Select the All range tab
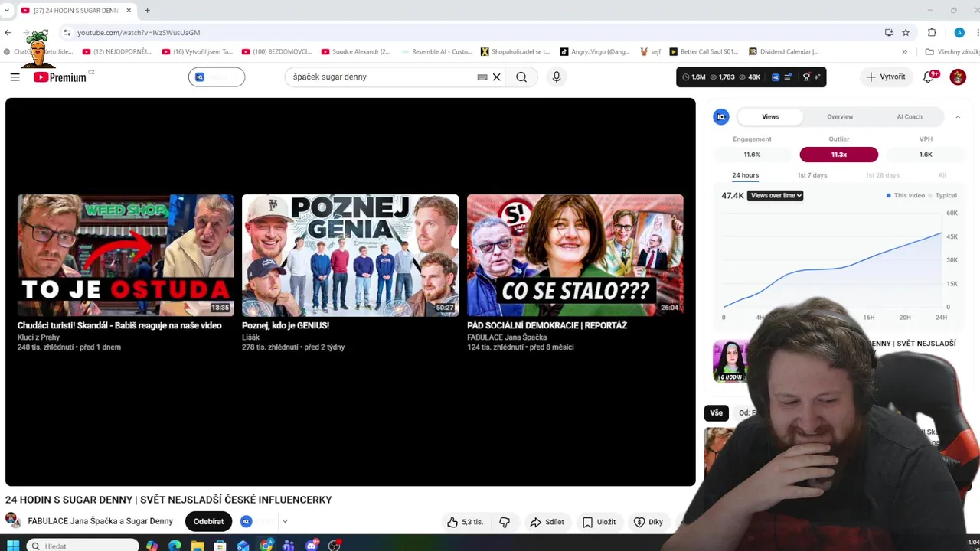This screenshot has height=551, width=980. pos(942,175)
